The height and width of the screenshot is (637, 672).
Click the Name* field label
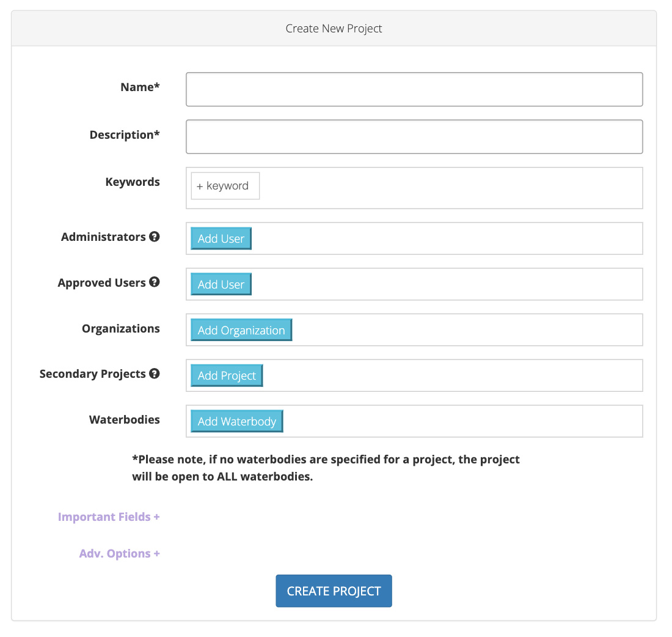coord(140,87)
